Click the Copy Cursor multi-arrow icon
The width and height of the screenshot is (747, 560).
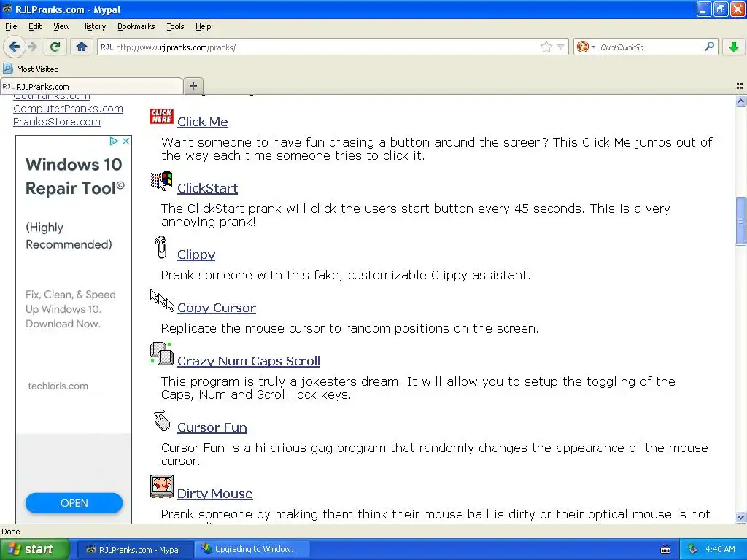[x=162, y=300]
